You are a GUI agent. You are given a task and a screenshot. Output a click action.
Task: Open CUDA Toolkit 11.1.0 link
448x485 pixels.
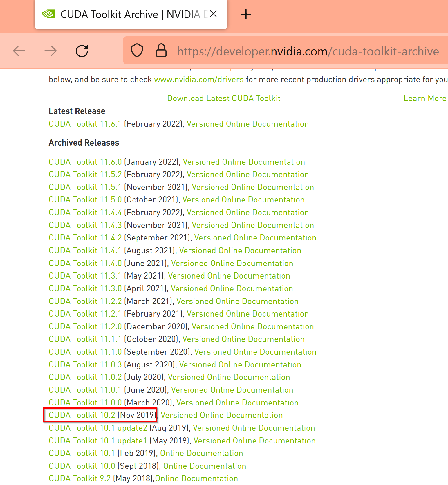coord(85,352)
